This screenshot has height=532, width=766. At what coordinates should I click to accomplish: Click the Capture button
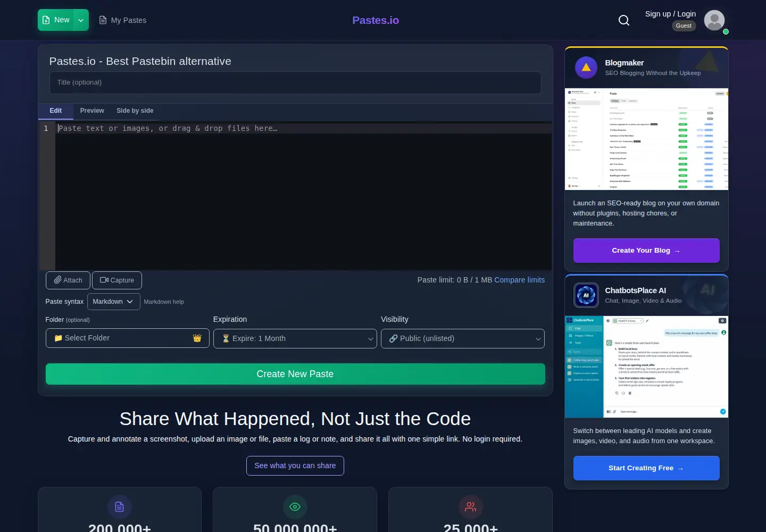click(117, 280)
